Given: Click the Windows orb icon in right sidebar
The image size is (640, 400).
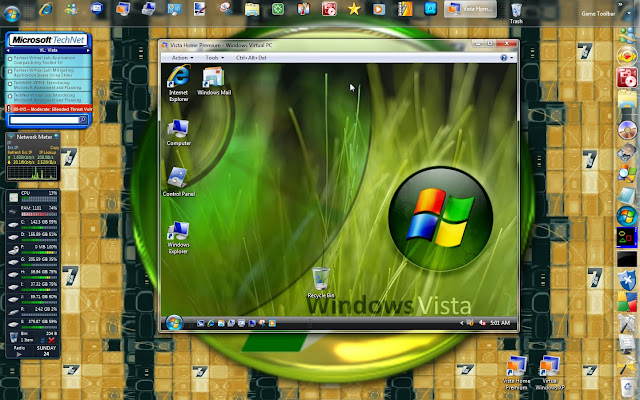Looking at the screenshot, I should (x=627, y=215).
